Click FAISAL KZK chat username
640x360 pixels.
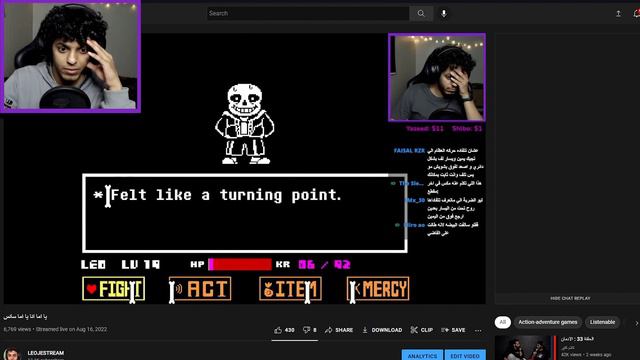(409, 151)
